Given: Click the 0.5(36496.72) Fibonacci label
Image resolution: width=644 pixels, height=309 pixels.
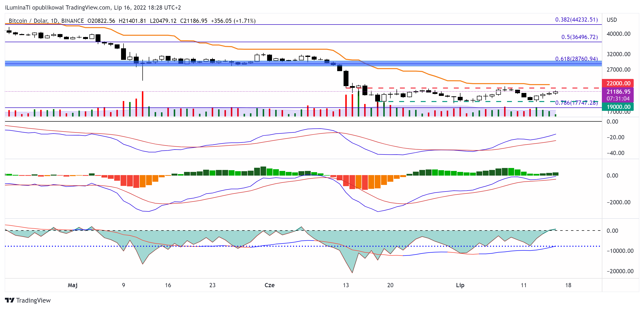Looking at the screenshot, I should coord(579,37).
